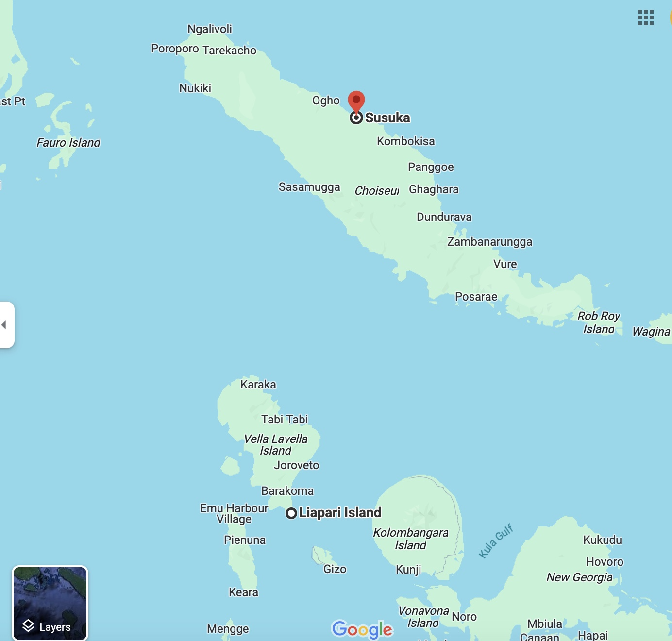Click the Sasamugga place label
The height and width of the screenshot is (641, 672).
pyautogui.click(x=309, y=187)
